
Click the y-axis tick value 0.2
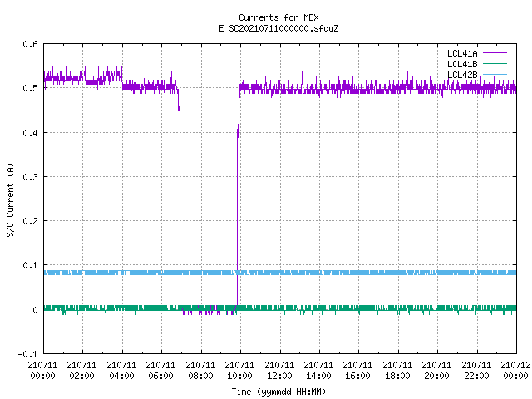(30, 221)
